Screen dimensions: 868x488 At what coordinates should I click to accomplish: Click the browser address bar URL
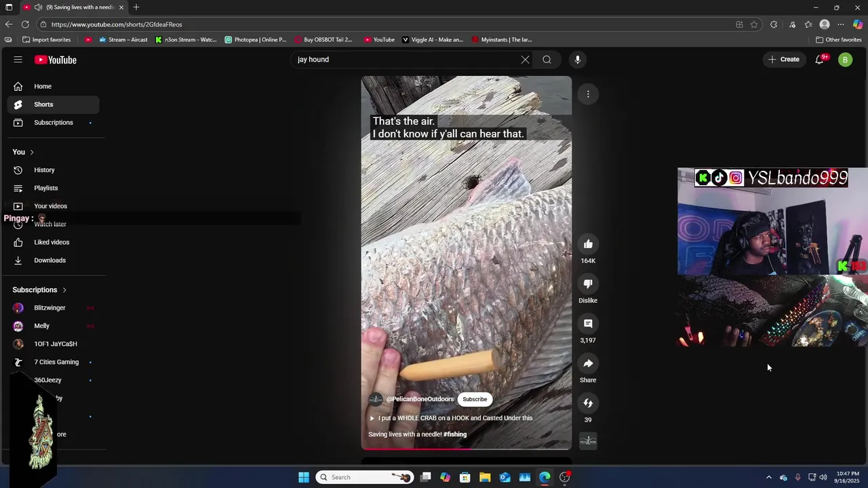(117, 24)
